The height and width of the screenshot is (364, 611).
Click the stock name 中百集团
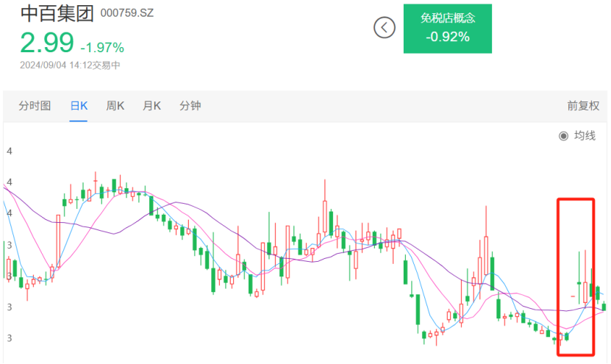tap(57, 13)
